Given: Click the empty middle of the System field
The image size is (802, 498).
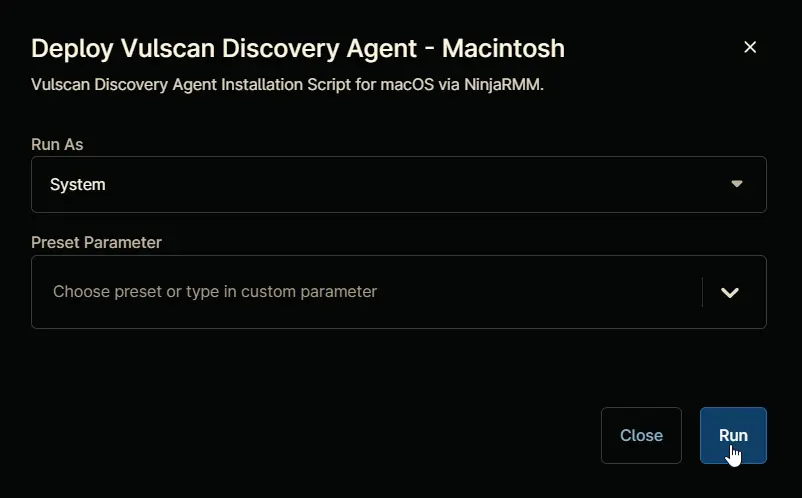Looking at the screenshot, I should pyautogui.click(x=399, y=185).
